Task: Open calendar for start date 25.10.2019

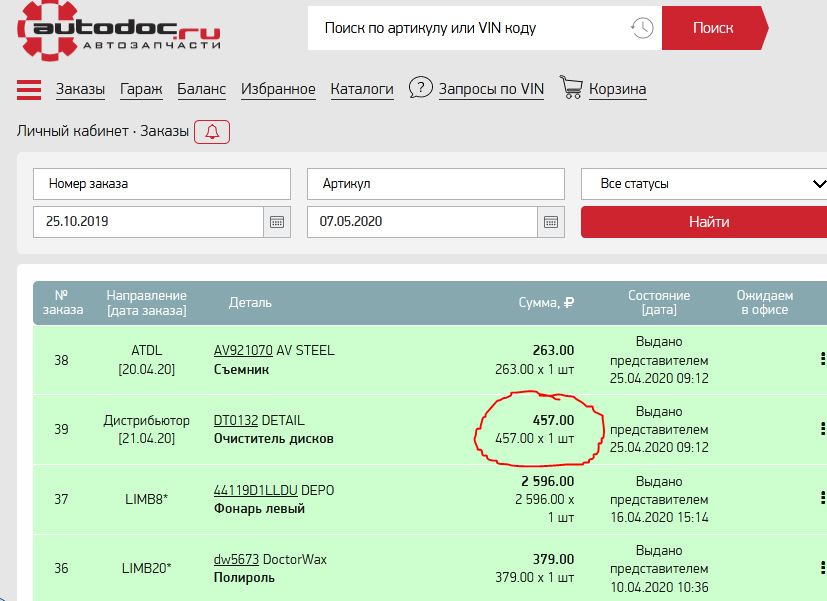Action: click(x=277, y=222)
